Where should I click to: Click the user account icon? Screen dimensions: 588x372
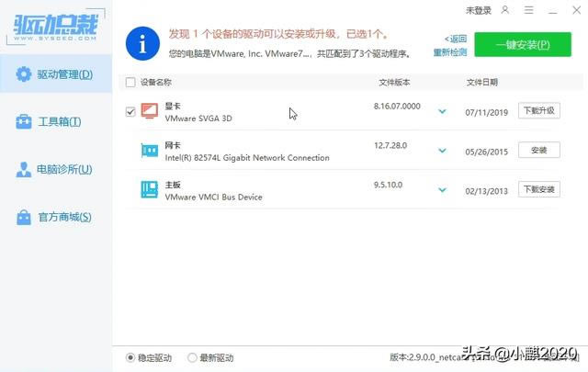tap(505, 10)
